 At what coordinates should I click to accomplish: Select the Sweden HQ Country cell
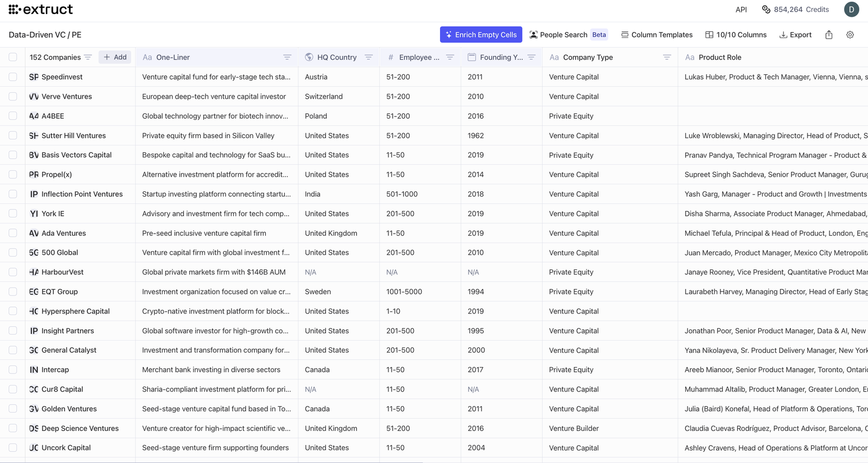coord(339,292)
